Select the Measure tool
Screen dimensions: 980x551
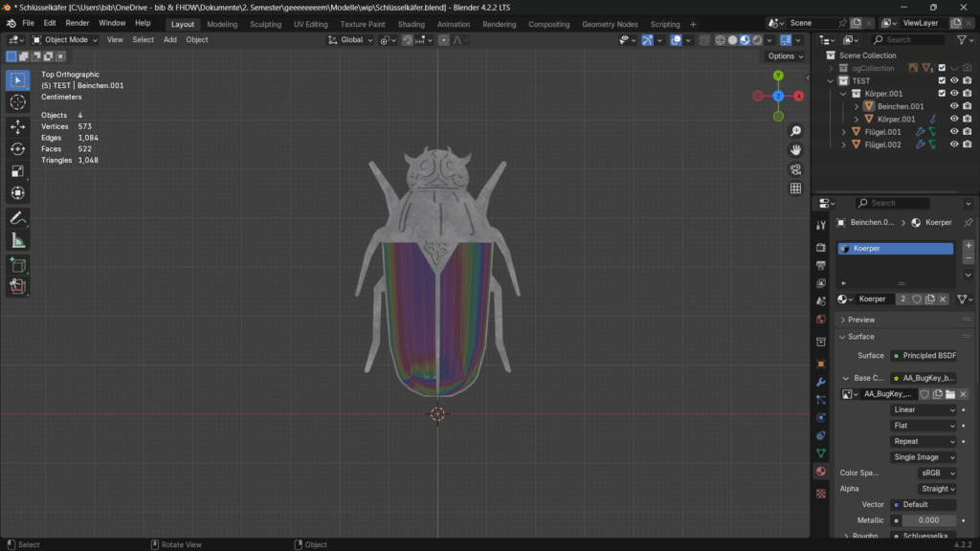point(18,240)
